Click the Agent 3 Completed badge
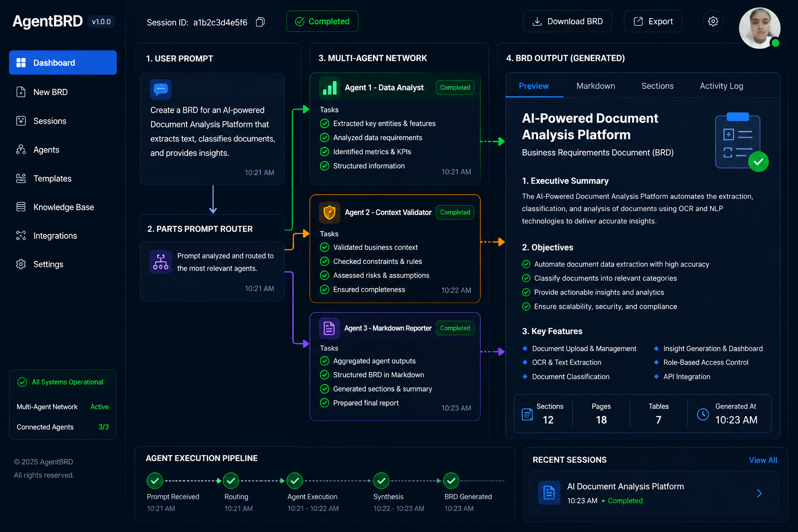 455,328
